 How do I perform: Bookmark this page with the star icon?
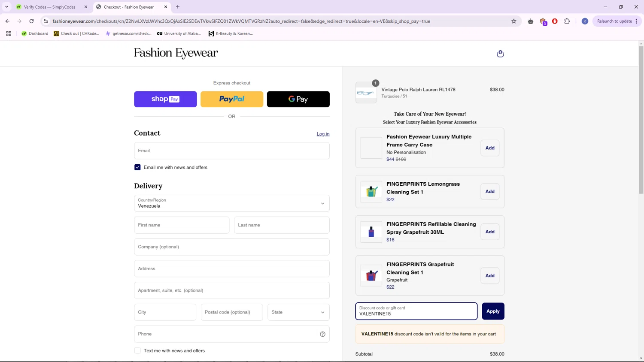[513, 21]
